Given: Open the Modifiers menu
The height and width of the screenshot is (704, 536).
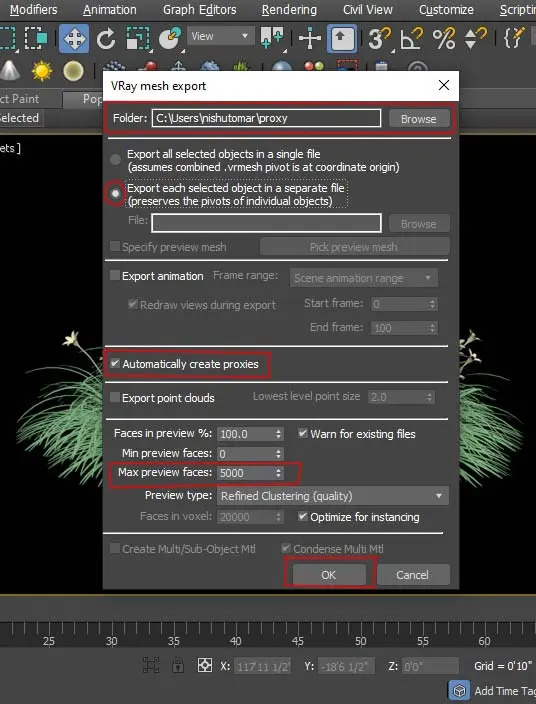Looking at the screenshot, I should coord(33,9).
